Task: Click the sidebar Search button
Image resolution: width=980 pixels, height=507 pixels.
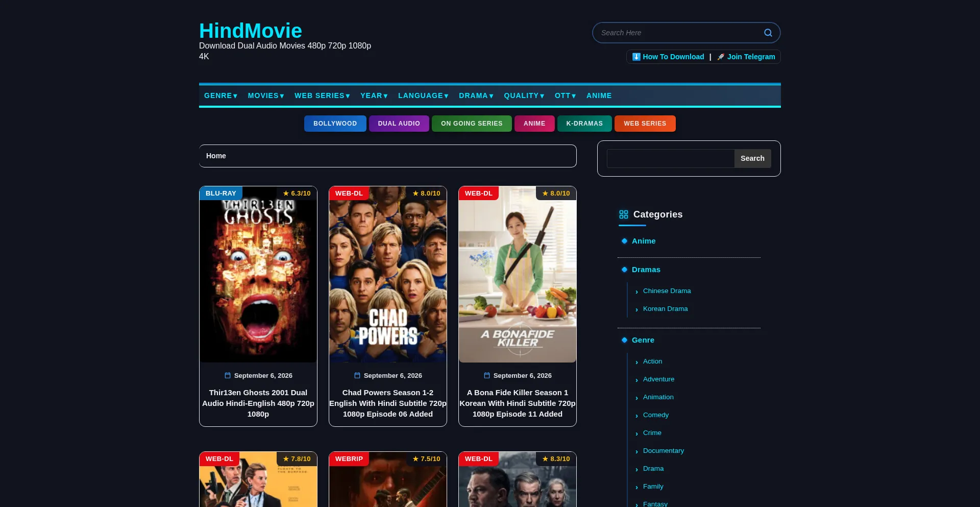Action: 752,158
